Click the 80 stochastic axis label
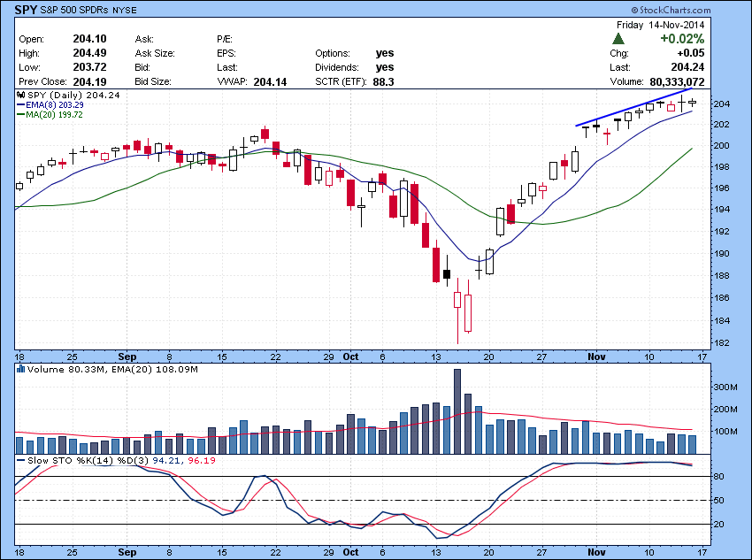 click(x=719, y=477)
